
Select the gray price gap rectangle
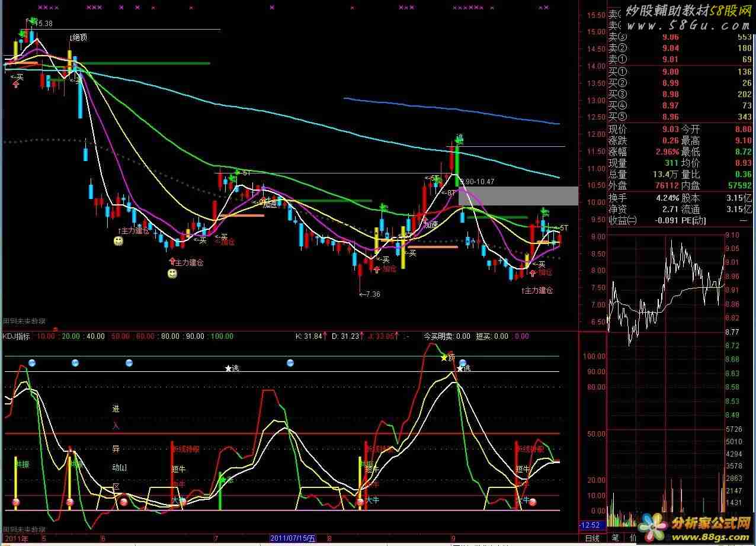tap(518, 196)
